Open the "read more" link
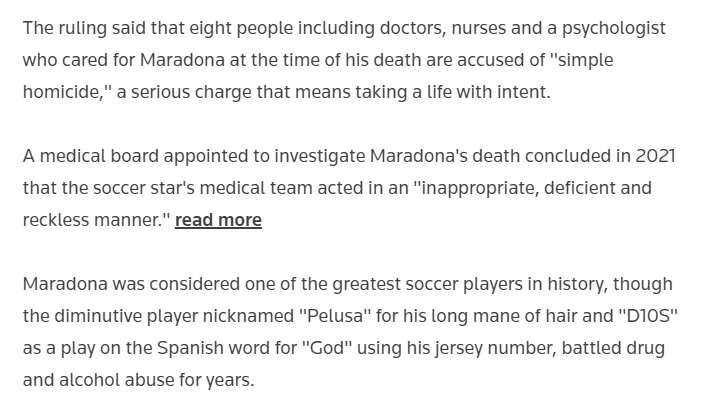The image size is (701, 405). (218, 220)
